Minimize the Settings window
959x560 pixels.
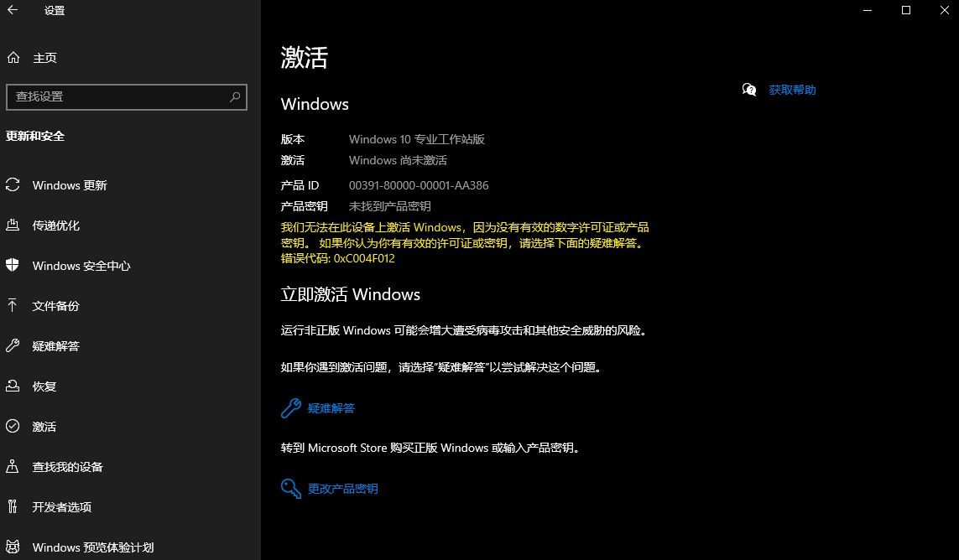(x=868, y=10)
